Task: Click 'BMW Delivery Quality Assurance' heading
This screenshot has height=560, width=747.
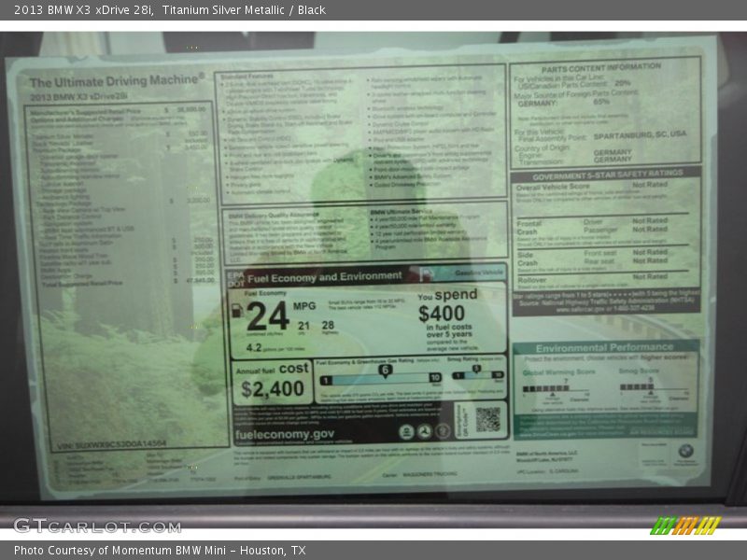Action: coord(274,216)
